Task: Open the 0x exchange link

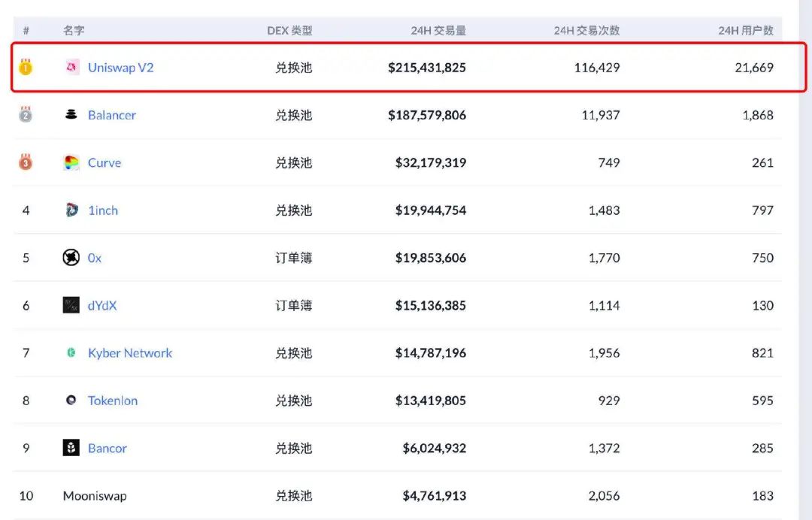Action: (x=94, y=258)
